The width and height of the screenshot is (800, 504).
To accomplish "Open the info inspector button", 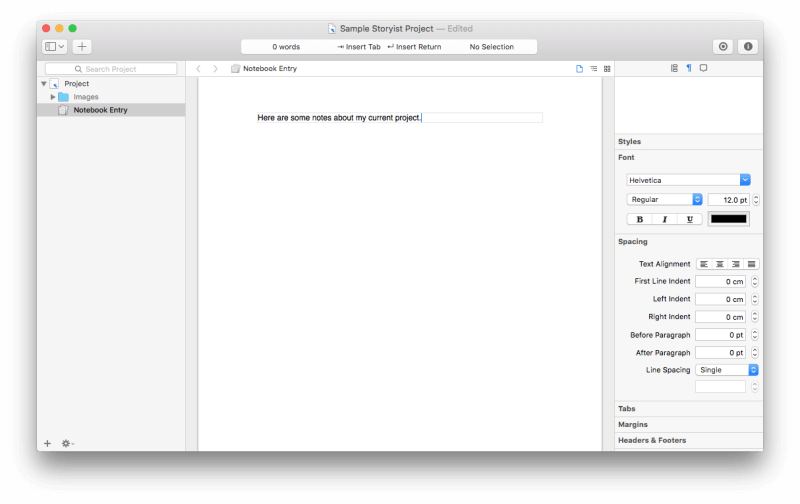I will coord(748,46).
